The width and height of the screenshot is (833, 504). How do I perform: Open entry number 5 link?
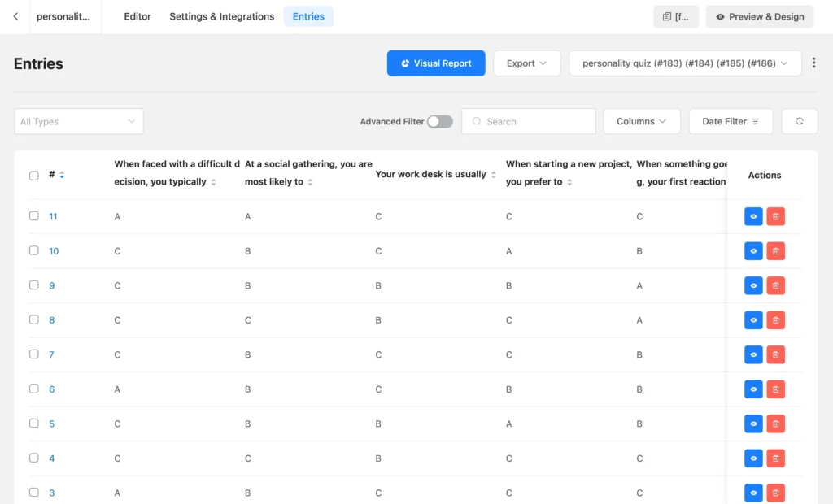(x=51, y=424)
